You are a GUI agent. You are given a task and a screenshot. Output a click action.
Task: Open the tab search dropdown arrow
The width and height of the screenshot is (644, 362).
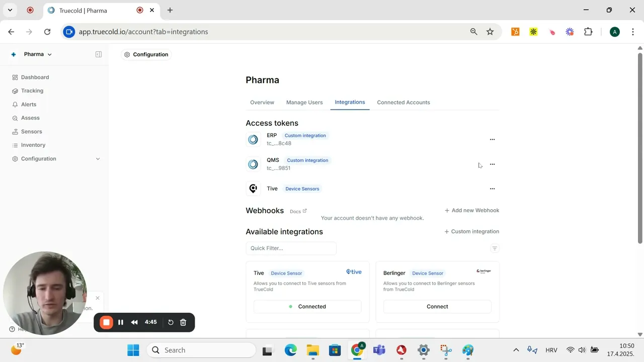tap(10, 10)
